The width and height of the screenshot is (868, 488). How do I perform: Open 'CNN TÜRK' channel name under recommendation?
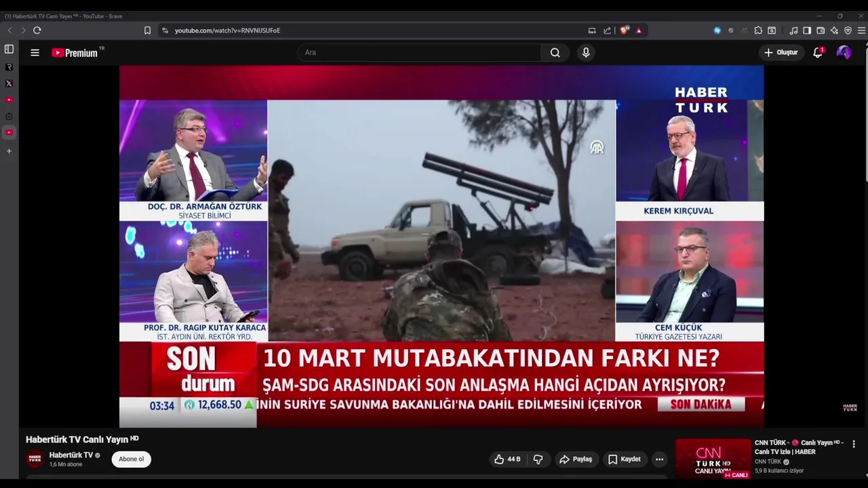768,462
